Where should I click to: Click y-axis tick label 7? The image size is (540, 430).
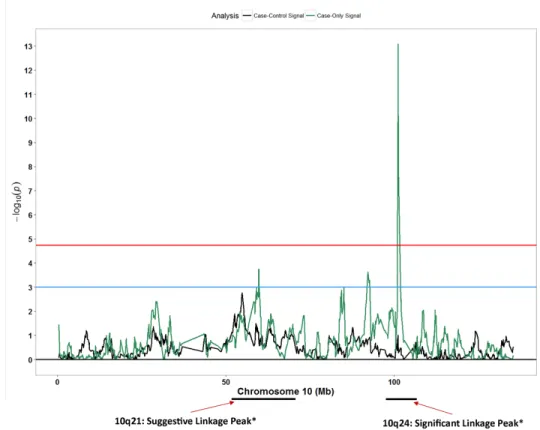[30, 191]
